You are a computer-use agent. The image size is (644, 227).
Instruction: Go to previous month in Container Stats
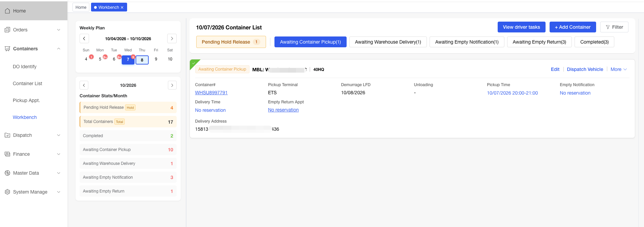click(x=84, y=85)
